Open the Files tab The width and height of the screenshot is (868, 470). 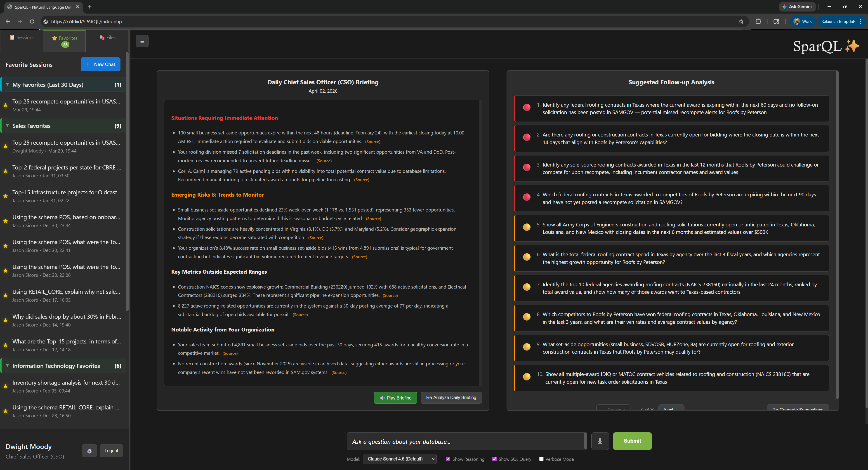click(x=107, y=38)
